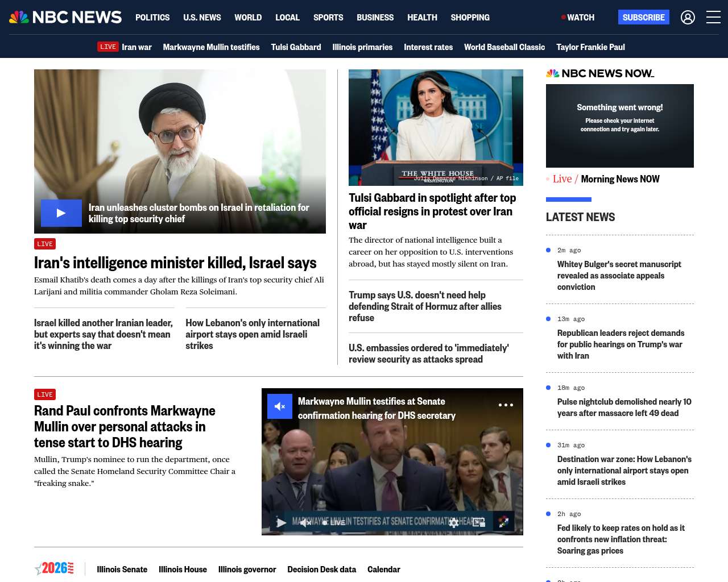Open video settings gear icon
Viewport: 728px width, 582px height.
pyautogui.click(x=453, y=522)
